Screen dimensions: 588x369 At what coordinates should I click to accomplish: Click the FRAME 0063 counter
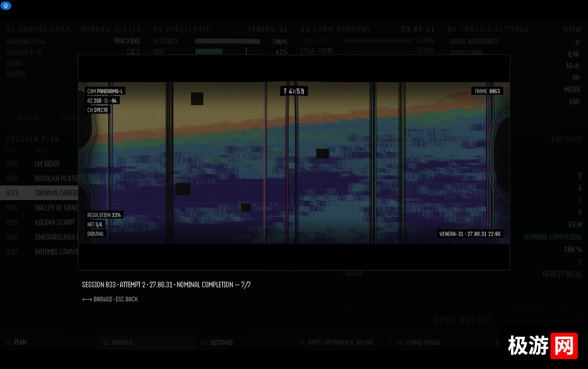tap(487, 91)
